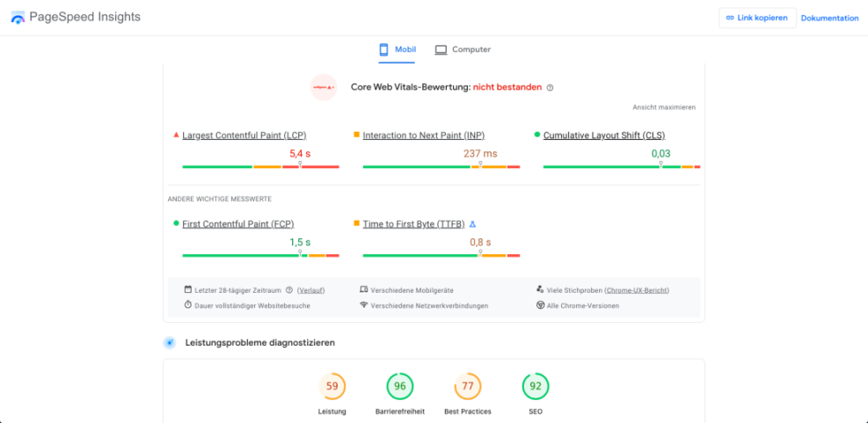Viewport: 868px width, 423px height.
Task: Click the info icon beside 28-tägiger Zeitraum
Action: (x=288, y=289)
